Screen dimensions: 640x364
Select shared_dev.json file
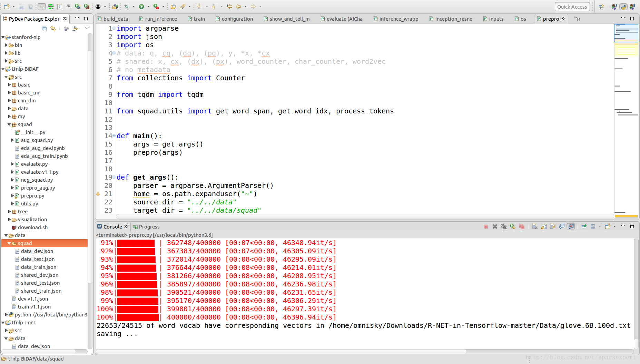(x=39, y=275)
